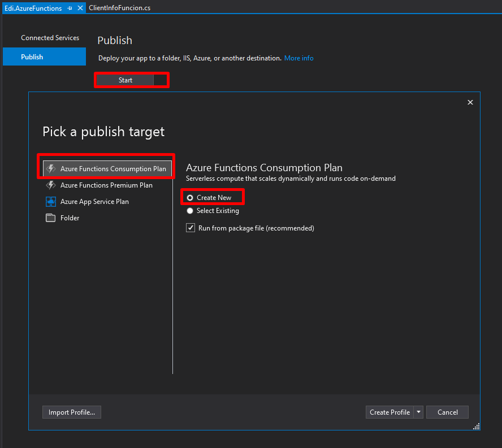
Task: Pin the Edi.AzureFunctions tab
Action: click(70, 8)
